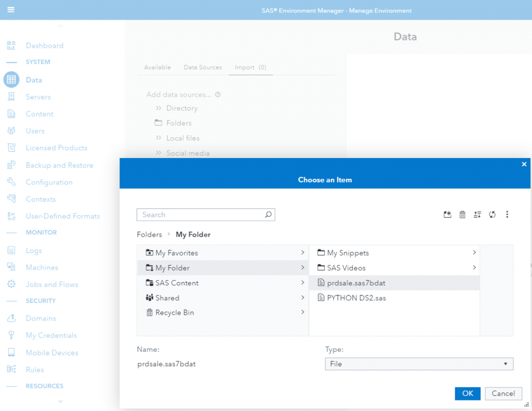This screenshot has width=532, height=411.
Task: Click the Domains icon
Action: click(x=11, y=318)
